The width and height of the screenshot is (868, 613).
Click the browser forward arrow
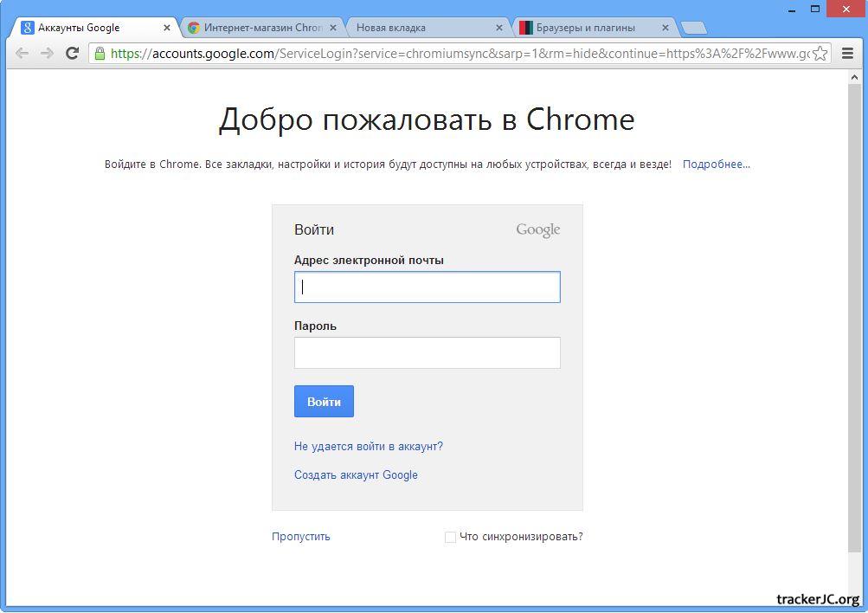click(x=48, y=54)
